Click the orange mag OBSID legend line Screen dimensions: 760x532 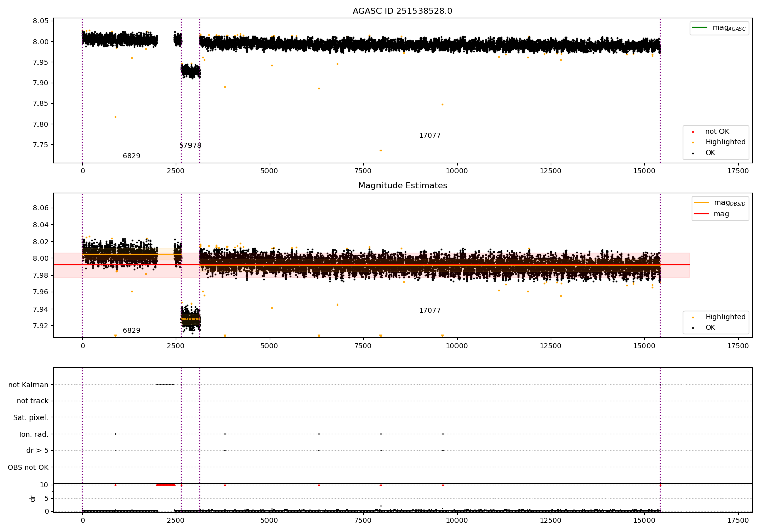[x=701, y=203]
